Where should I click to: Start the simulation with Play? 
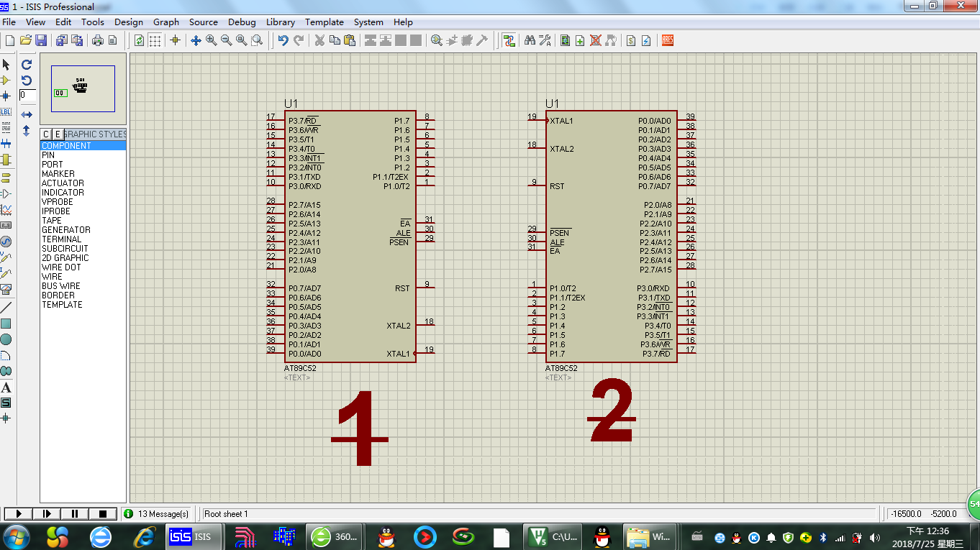19,513
